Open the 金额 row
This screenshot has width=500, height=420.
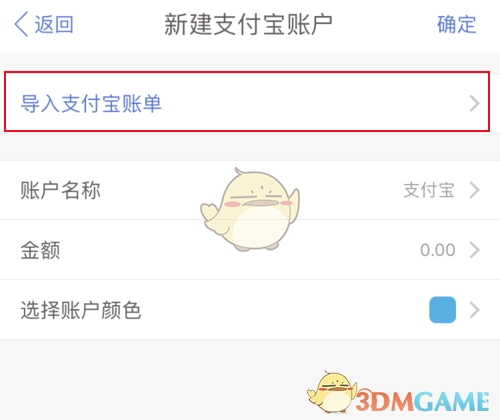pos(250,250)
